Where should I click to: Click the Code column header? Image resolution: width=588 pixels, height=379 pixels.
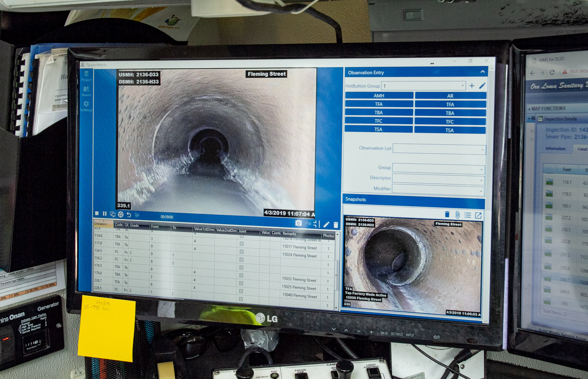click(x=119, y=224)
